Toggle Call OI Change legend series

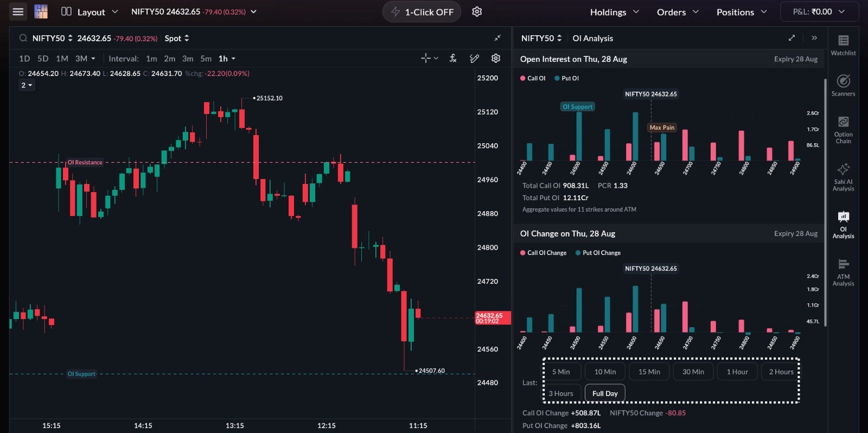[x=543, y=253]
